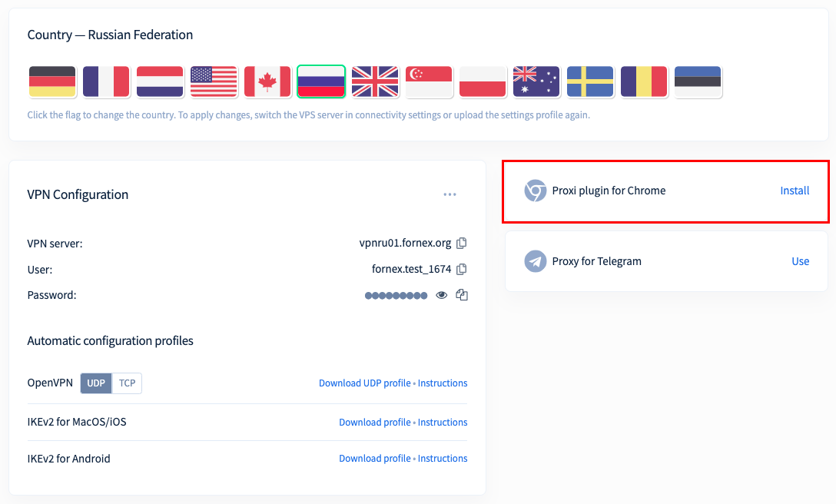The height and width of the screenshot is (504, 836).
Task: Click 'Automatic configuration profiles' heading
Action: coord(111,341)
